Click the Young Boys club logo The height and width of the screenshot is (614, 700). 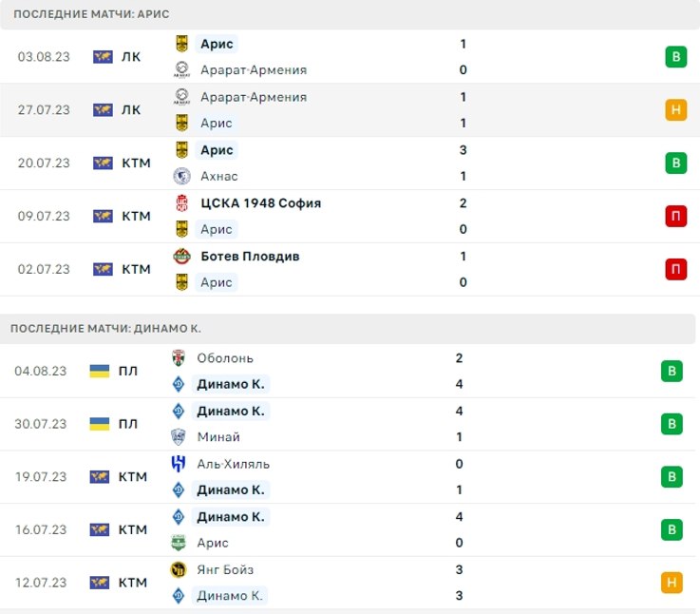coord(179,570)
